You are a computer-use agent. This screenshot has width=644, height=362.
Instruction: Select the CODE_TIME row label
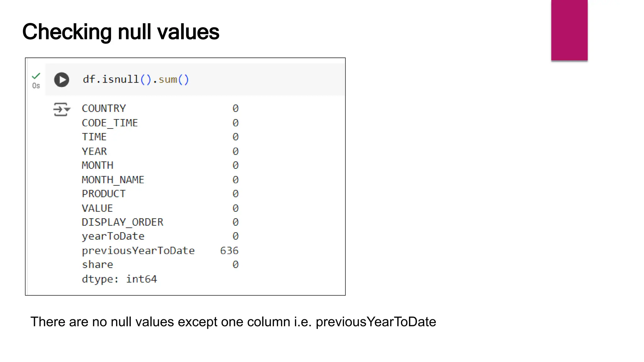tap(110, 123)
